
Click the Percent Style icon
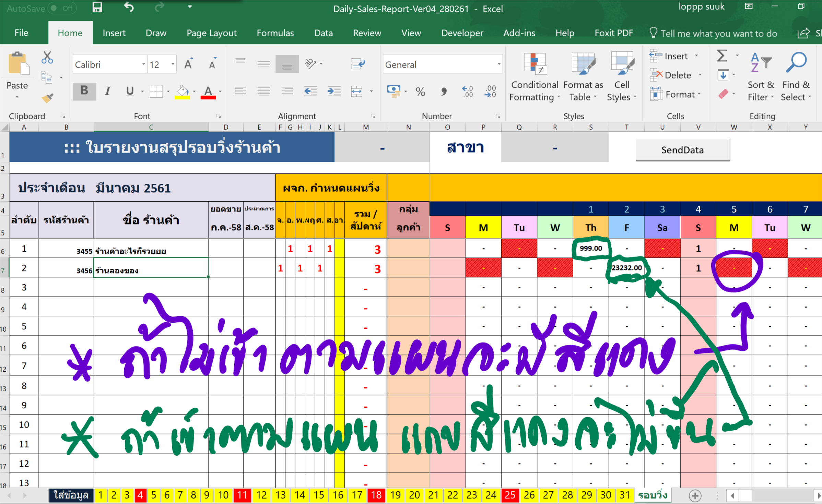pyautogui.click(x=420, y=92)
